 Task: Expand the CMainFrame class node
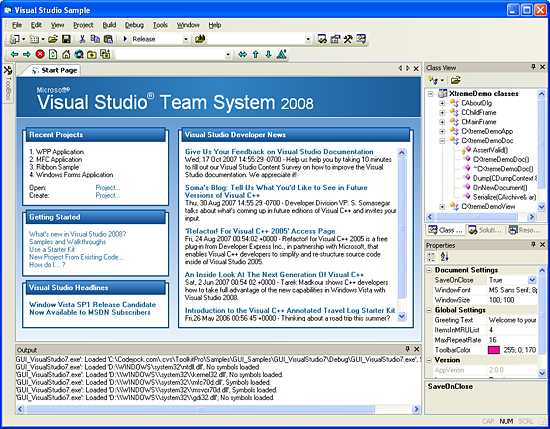[442, 122]
